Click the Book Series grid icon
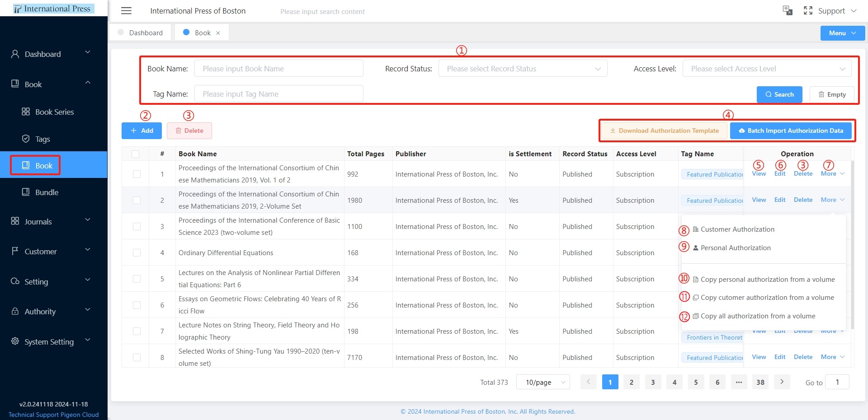 (26, 112)
